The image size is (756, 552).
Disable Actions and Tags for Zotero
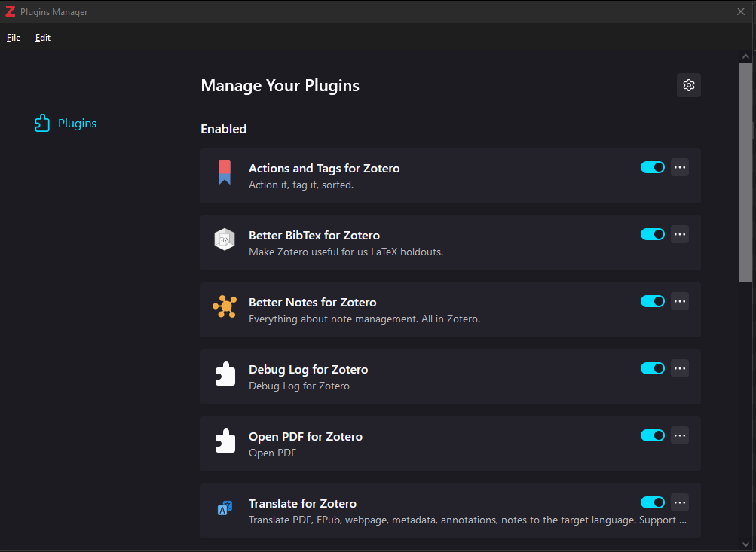pyautogui.click(x=652, y=167)
